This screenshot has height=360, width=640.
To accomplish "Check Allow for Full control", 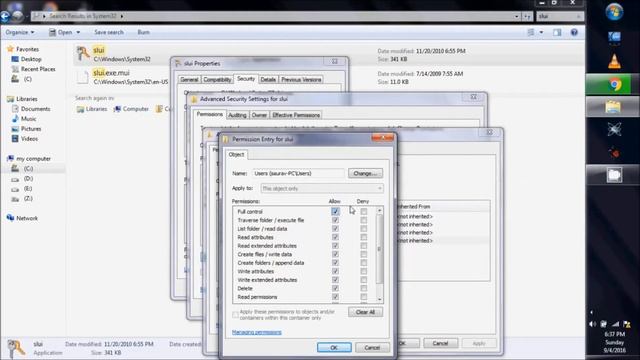I will pyautogui.click(x=335, y=211).
